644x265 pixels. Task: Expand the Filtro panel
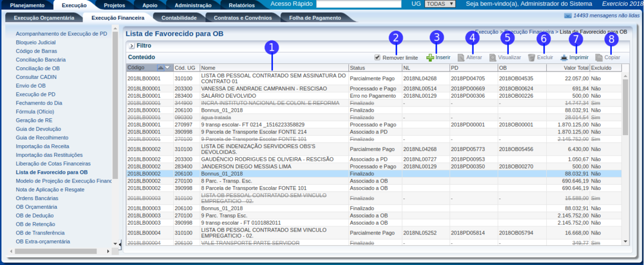[132, 46]
